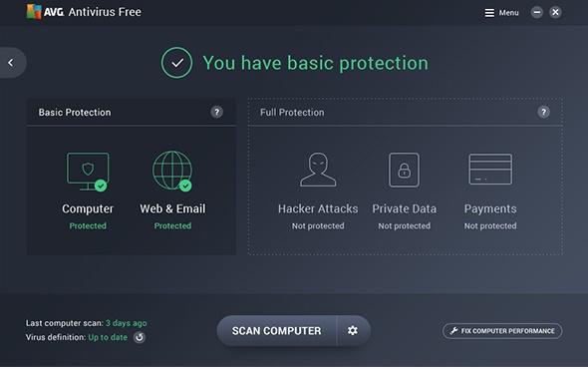Click the Computer label
This screenshot has height=369, width=588.
(x=88, y=208)
